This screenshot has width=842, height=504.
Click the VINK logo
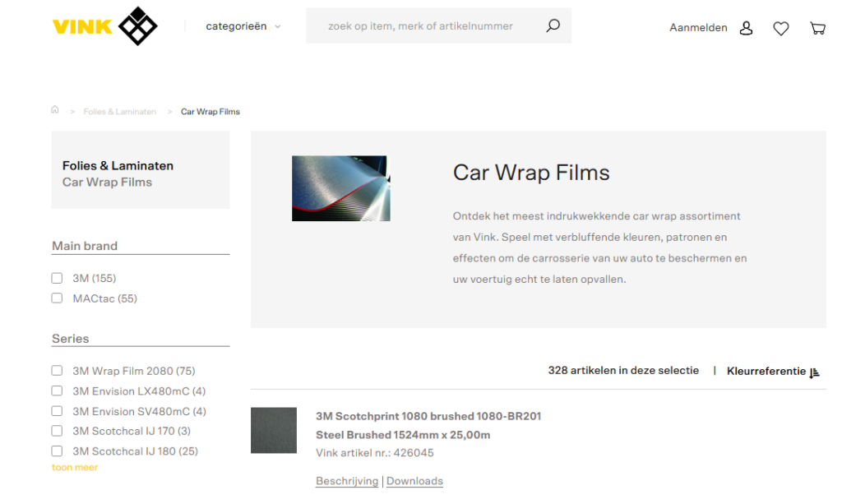(x=104, y=26)
